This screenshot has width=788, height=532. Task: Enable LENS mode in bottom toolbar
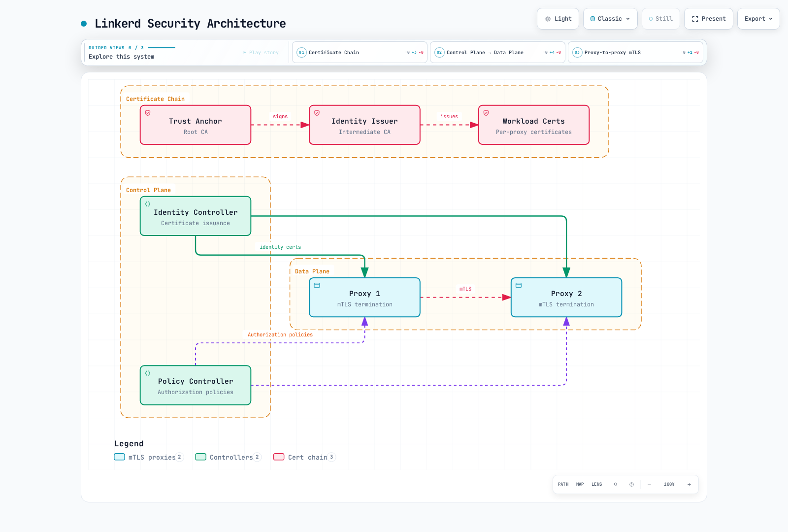click(x=596, y=484)
